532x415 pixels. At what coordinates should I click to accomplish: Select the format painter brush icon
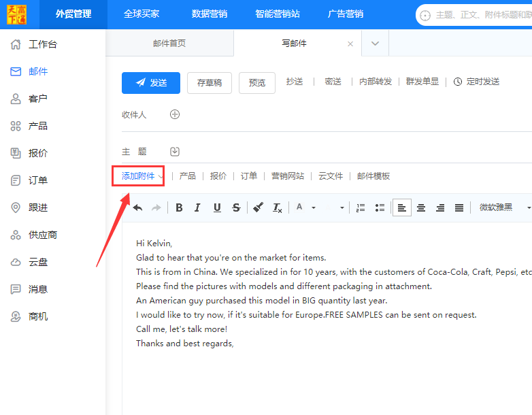click(259, 207)
